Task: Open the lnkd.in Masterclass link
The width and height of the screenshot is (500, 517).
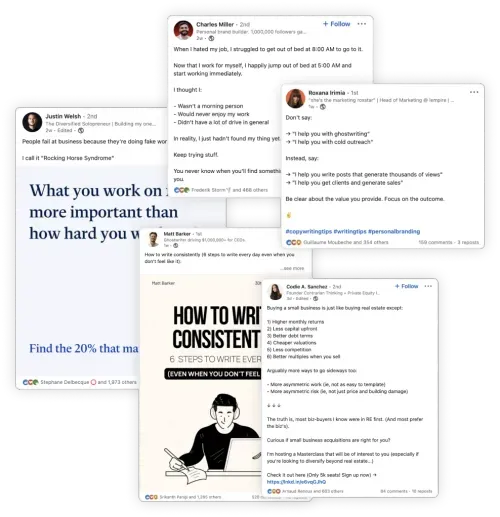Action: coord(296,482)
